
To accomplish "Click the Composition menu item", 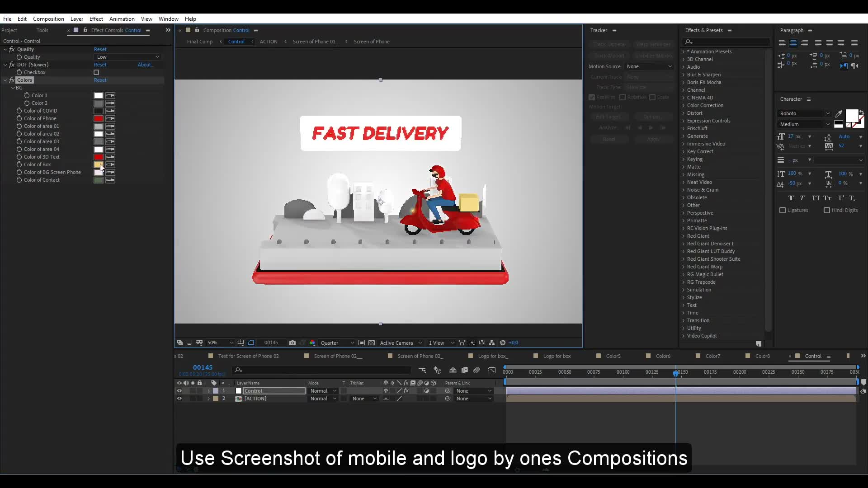I will click(x=48, y=19).
